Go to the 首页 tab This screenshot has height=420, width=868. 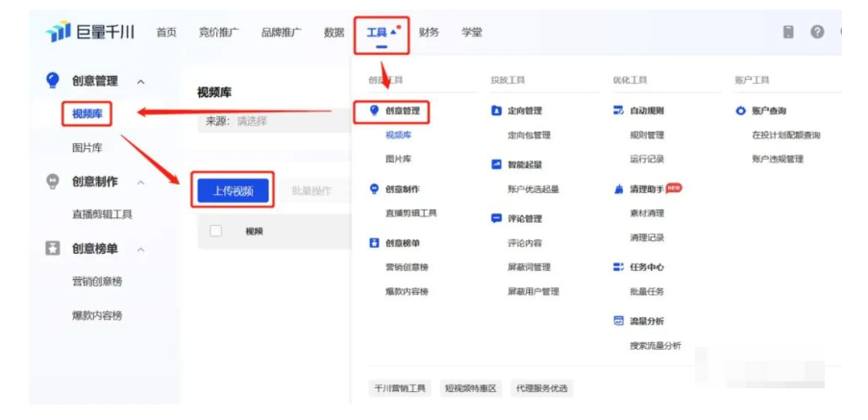pyautogui.click(x=166, y=32)
